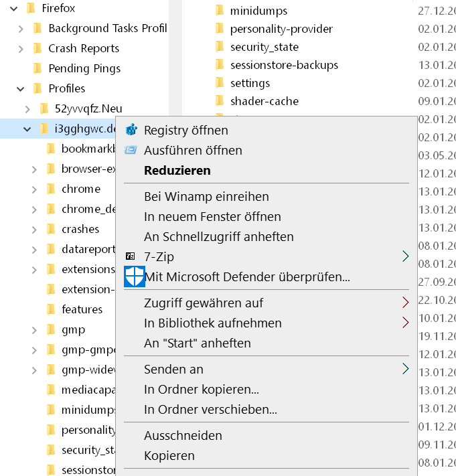
Task: Click the sessionstore-backups folder icon in file list
Action: click(219, 65)
